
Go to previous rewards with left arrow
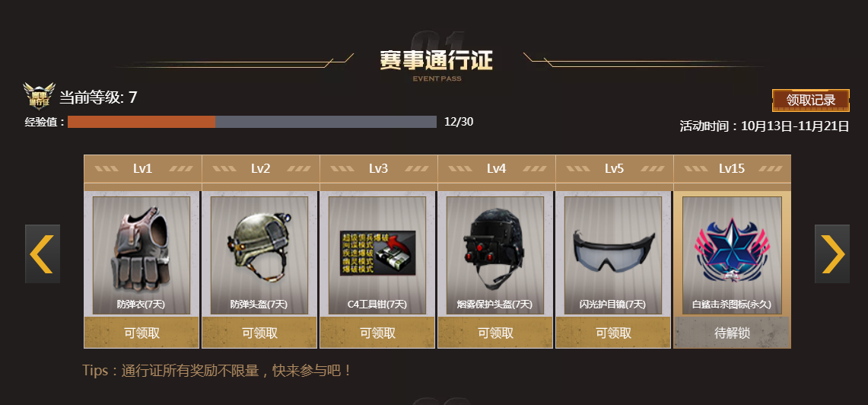coord(43,254)
